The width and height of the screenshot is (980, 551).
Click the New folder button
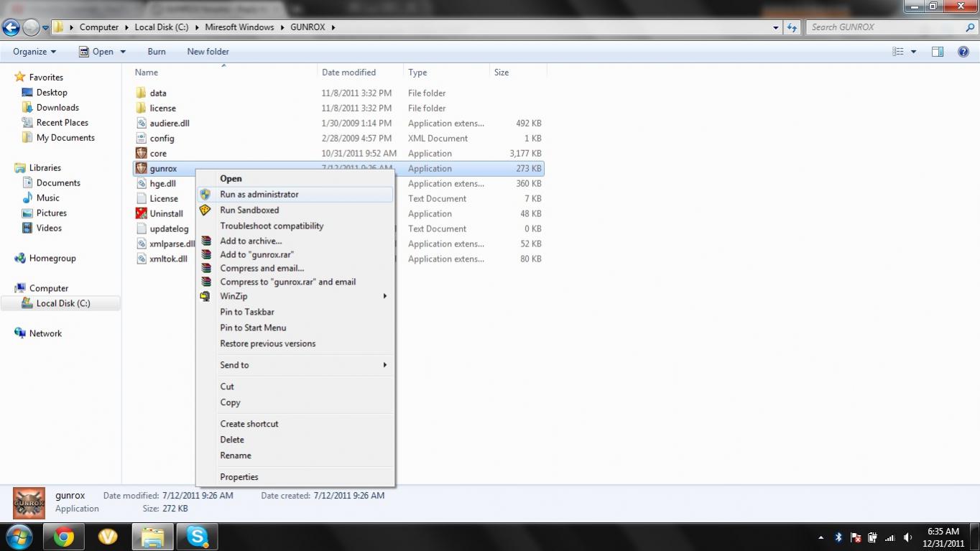(x=208, y=52)
